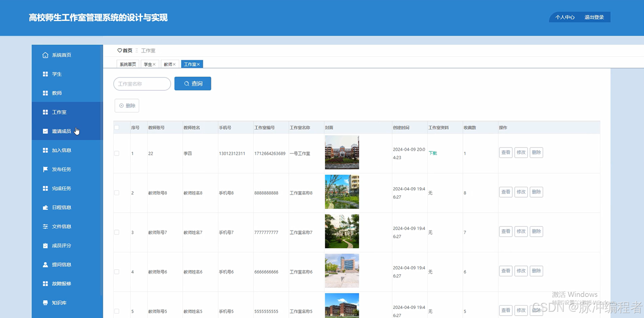Open 邀请成员 in the sidebar
The width and height of the screenshot is (644, 318).
(67, 131)
